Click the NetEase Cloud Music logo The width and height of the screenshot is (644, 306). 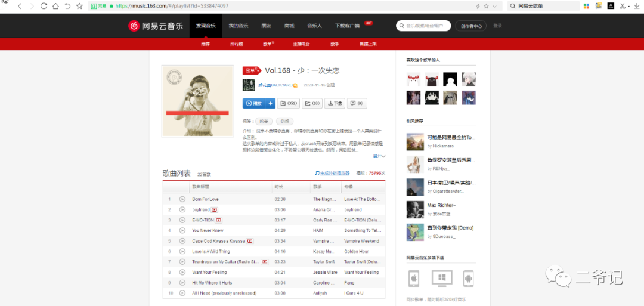pyautogui.click(x=156, y=26)
